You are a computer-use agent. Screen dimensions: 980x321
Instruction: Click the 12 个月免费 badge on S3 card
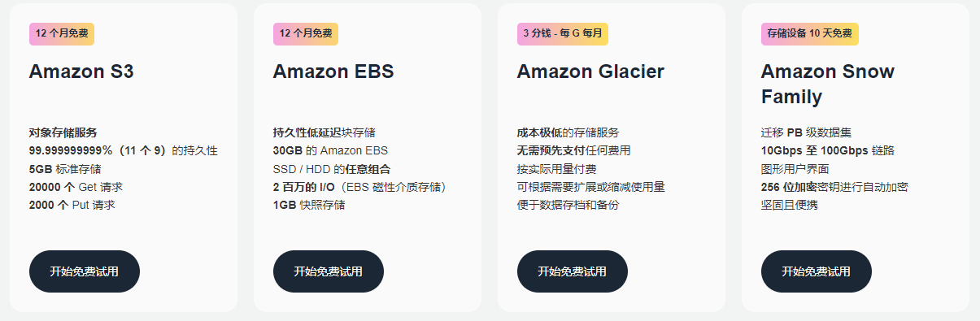[62, 34]
